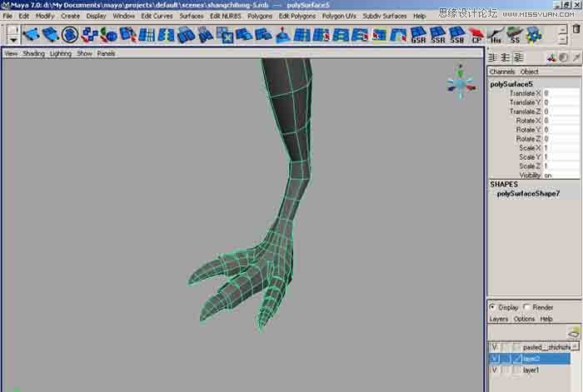
Task: Select the Display radio button
Action: pyautogui.click(x=493, y=307)
